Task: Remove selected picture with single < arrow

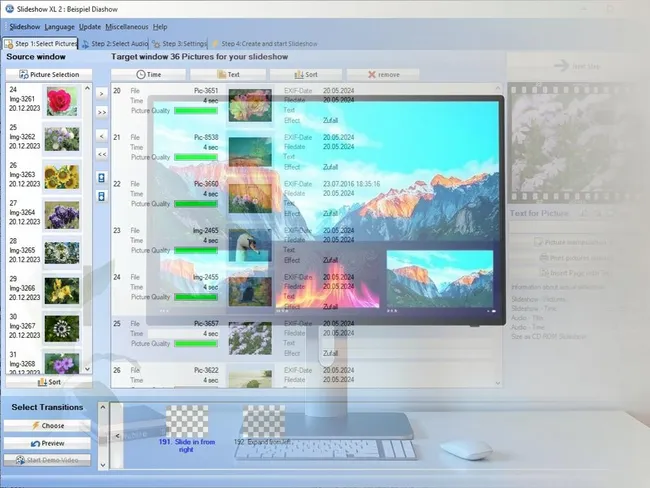Action: pos(102,136)
